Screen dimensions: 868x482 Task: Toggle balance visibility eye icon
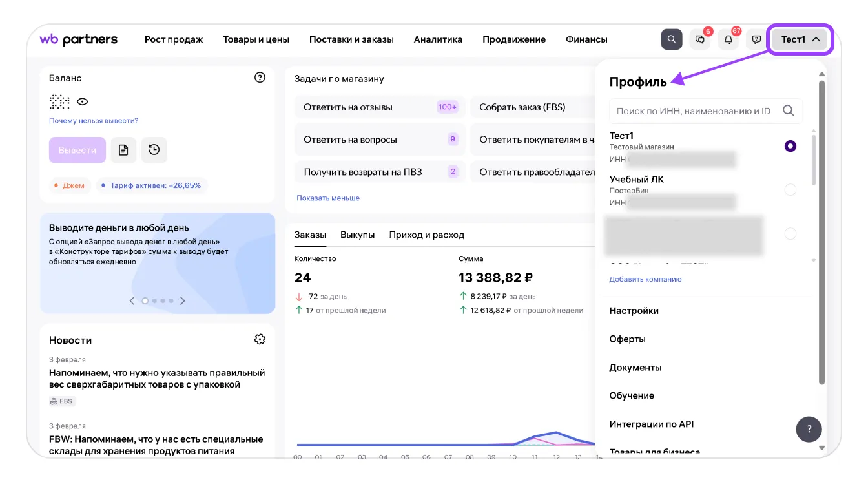82,101
